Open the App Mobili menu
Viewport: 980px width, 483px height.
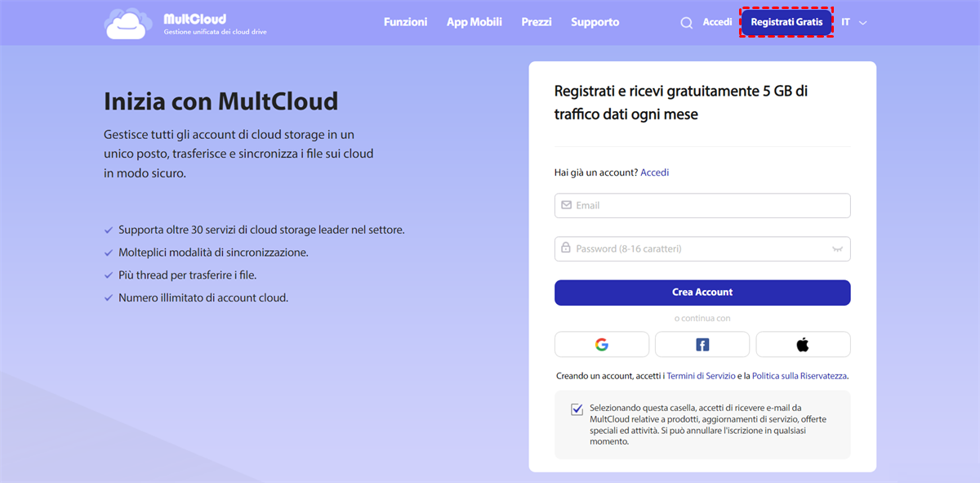(474, 22)
